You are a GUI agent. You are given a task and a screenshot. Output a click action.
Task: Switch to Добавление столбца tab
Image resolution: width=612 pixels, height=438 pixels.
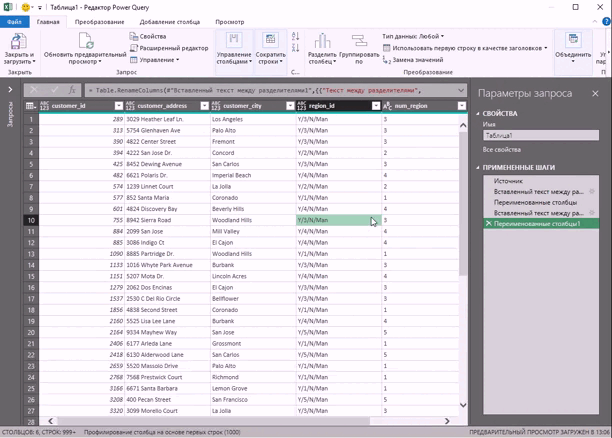[170, 22]
